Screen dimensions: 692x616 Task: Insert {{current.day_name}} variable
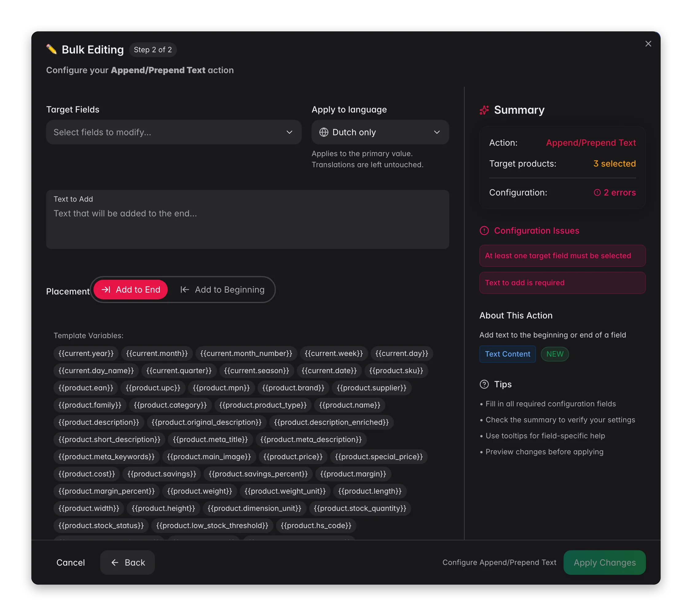96,370
